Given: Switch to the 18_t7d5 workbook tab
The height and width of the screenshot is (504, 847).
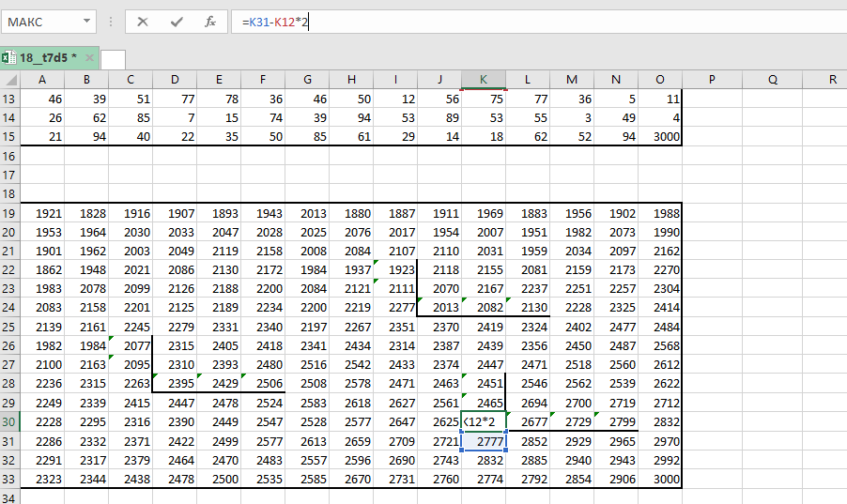Looking at the screenshot, I should (49, 58).
